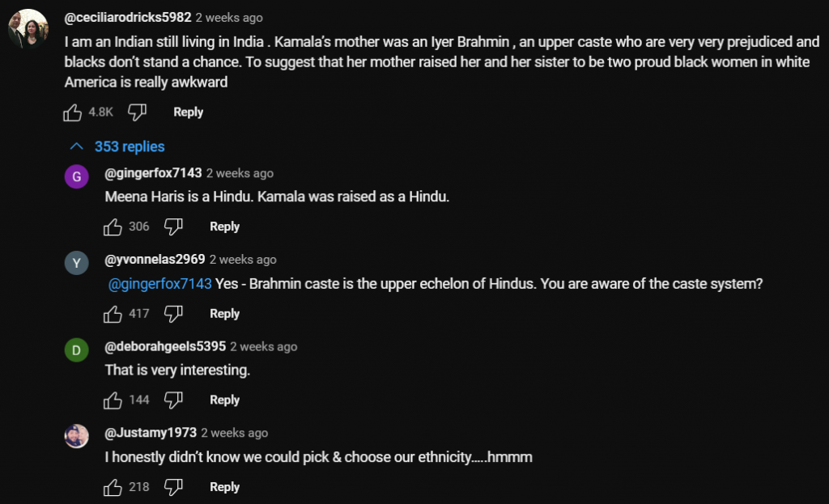Open @yvonnelas2969's channel via username
This screenshot has height=504, width=829.
point(155,260)
